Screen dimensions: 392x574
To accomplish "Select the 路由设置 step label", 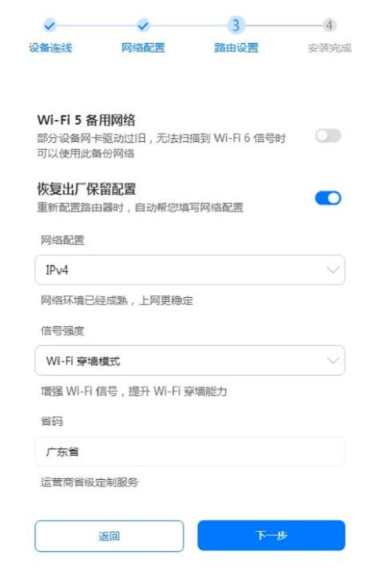I will 236,48.
